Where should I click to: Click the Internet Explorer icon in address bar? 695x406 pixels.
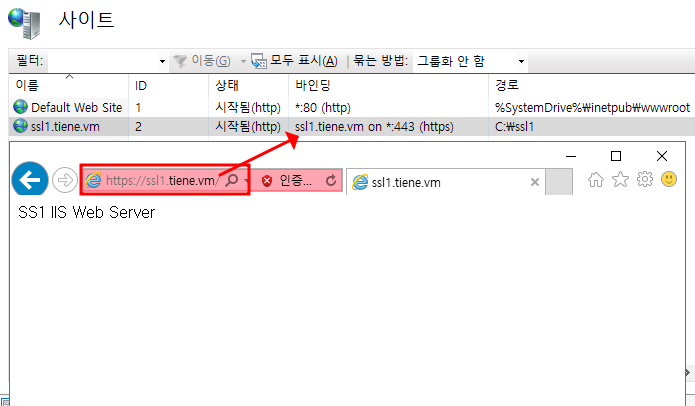coord(93,180)
